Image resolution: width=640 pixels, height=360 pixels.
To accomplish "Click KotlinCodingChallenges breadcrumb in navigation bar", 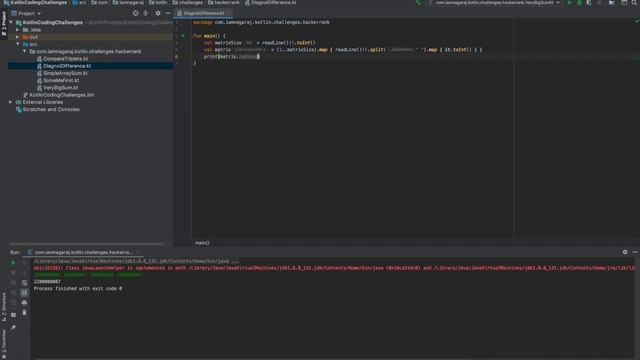I will pos(36,2).
